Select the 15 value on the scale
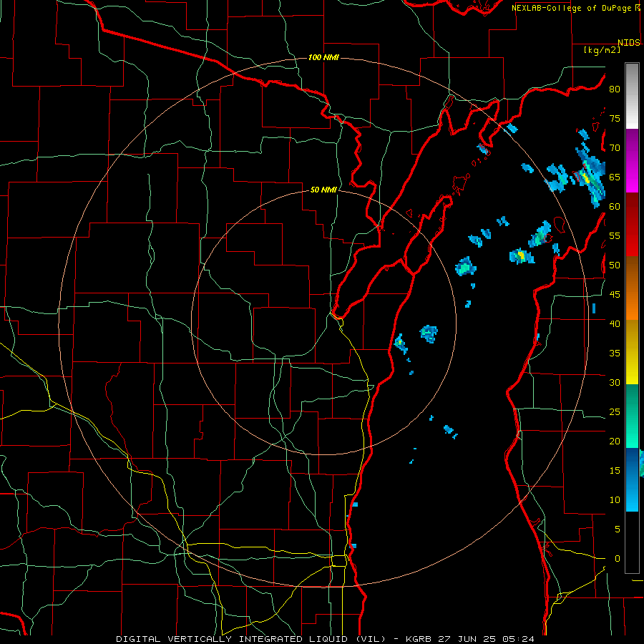The width and height of the screenshot is (644, 644). click(x=615, y=471)
